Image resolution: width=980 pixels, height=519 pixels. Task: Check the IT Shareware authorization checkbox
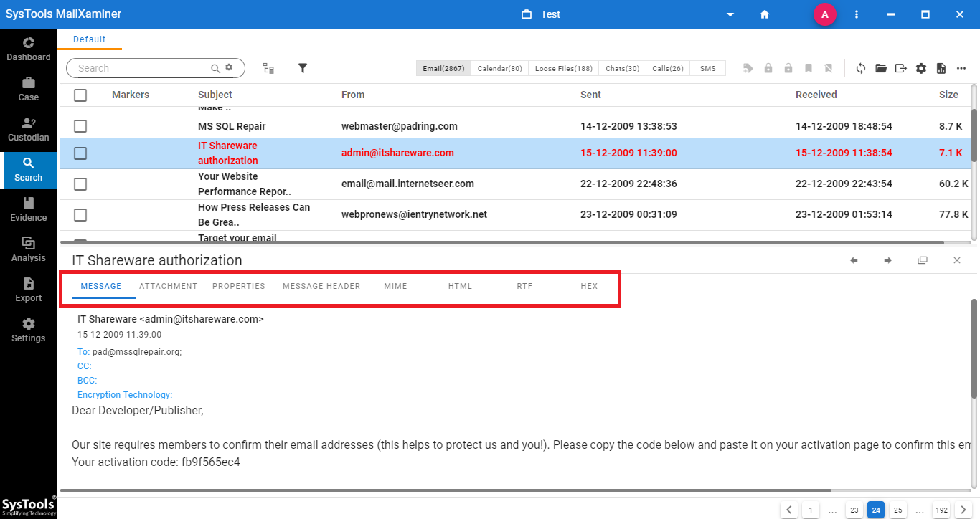point(80,153)
